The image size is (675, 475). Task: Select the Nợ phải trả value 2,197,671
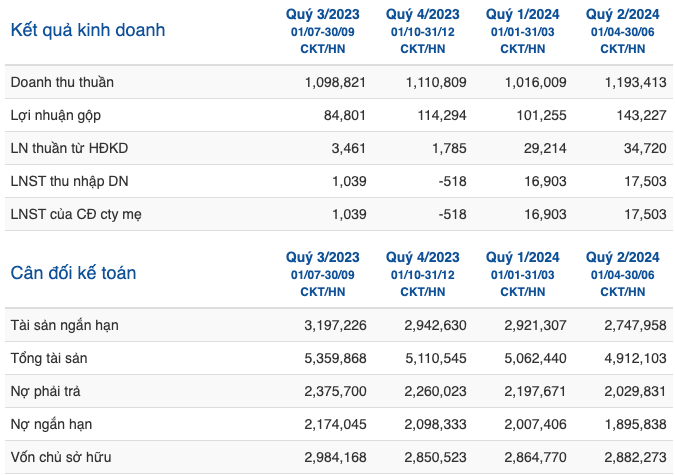(536, 391)
